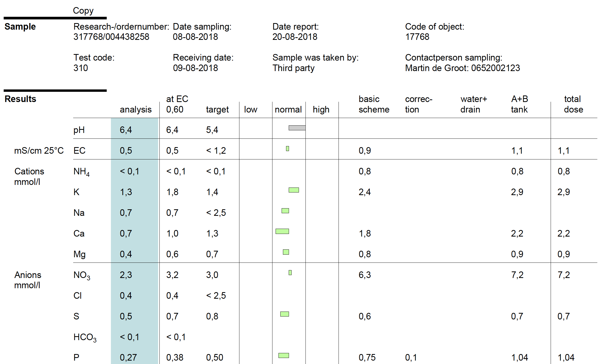Image resolution: width=601 pixels, height=364 pixels.
Task: Click the green bar in the P row
Action: [x=283, y=356]
